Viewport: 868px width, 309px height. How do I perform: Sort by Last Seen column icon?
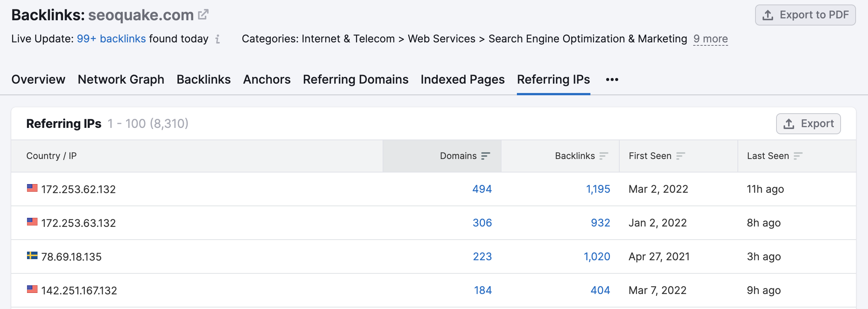798,156
